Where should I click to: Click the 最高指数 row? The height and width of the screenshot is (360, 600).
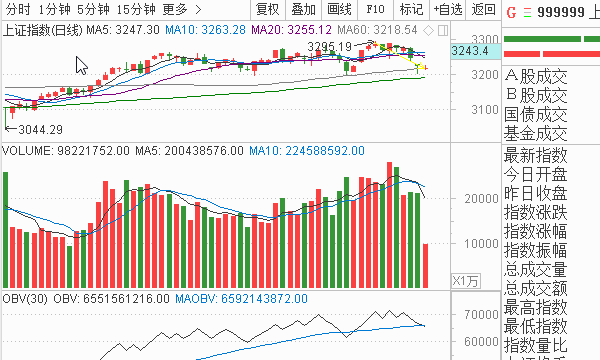click(x=535, y=307)
